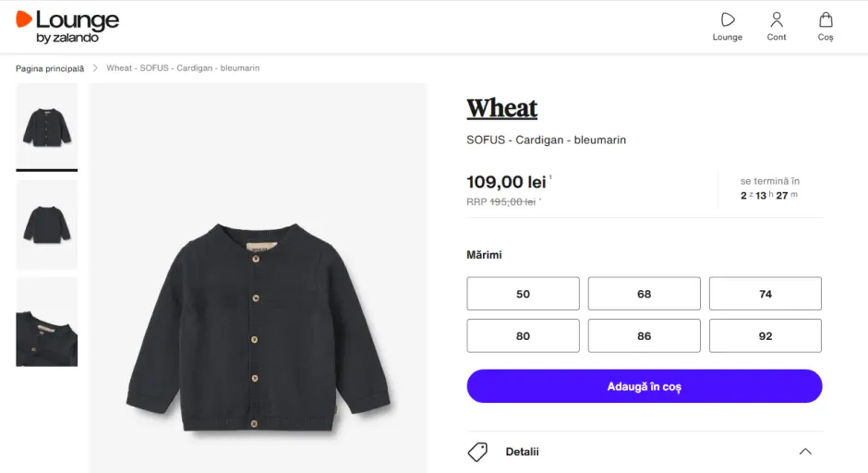Choose size 80
The height and width of the screenshot is (473, 868).
pyautogui.click(x=523, y=336)
